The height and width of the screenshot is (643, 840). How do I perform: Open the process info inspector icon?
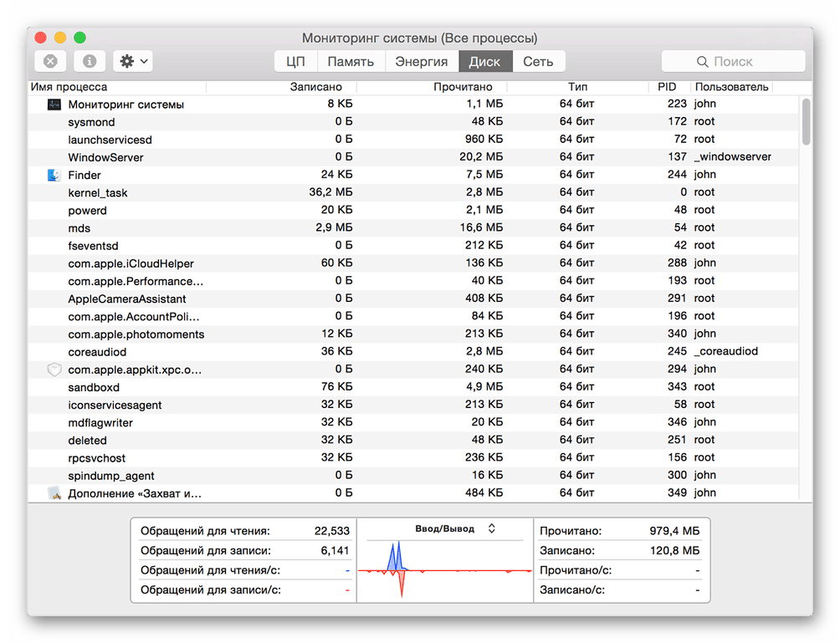pyautogui.click(x=89, y=62)
